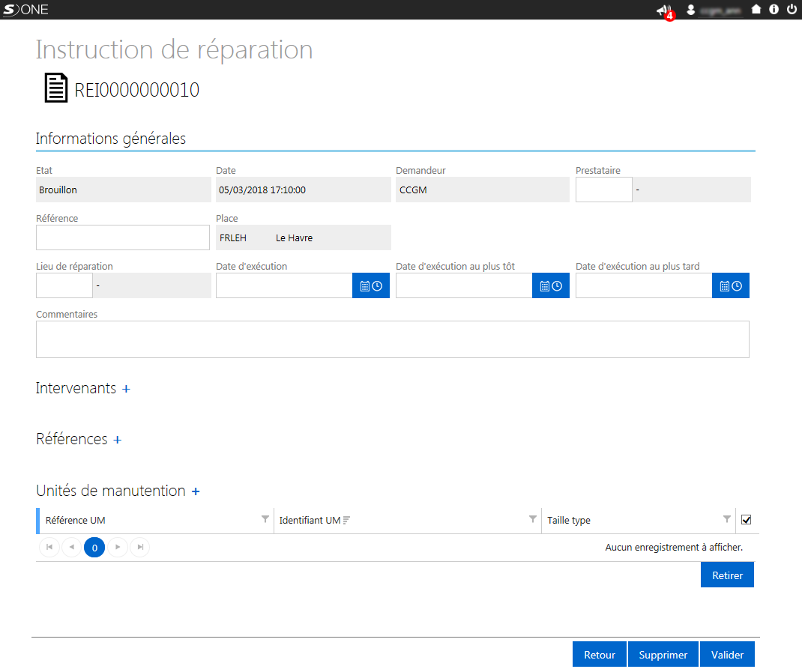Viewport: 802px width, 672px height.
Task: Click the Retirer button
Action: (x=727, y=575)
